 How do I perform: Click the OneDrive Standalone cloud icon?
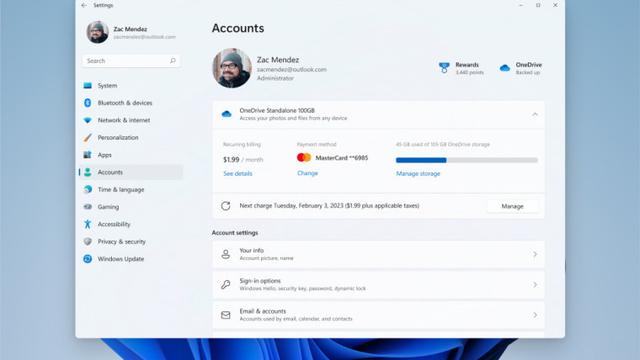pos(226,114)
